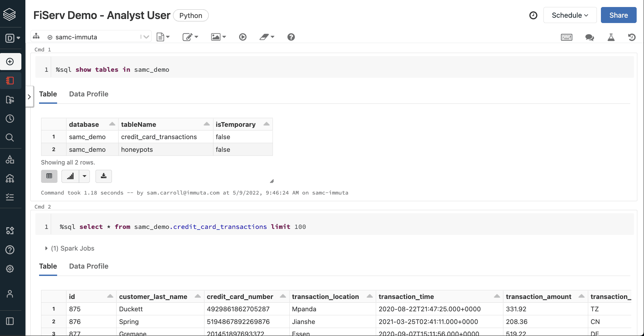Click the 5194867892269876 card number cell
The width and height of the screenshot is (644, 336).
247,322
